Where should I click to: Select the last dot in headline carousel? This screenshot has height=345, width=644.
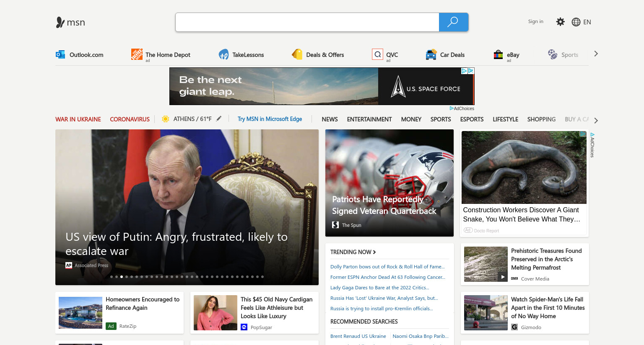[x=262, y=277]
